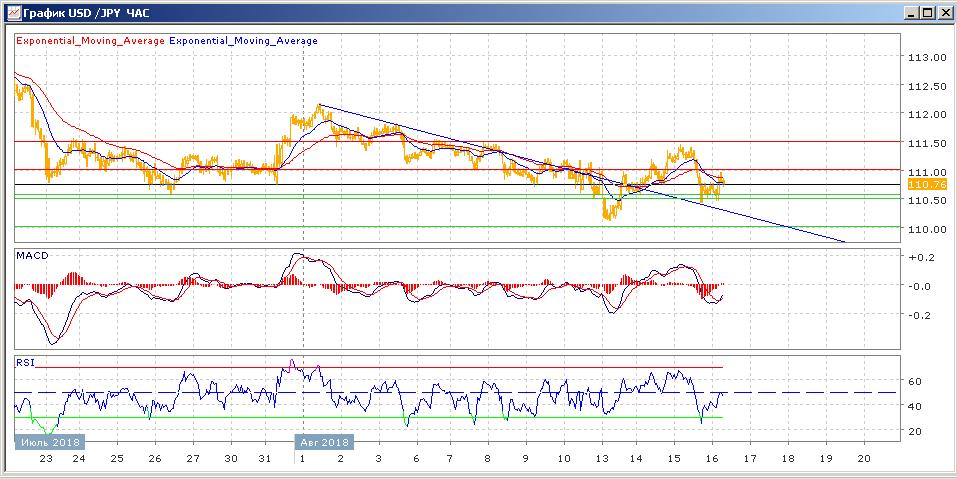Click date 31 on the time axis

pyautogui.click(x=265, y=458)
